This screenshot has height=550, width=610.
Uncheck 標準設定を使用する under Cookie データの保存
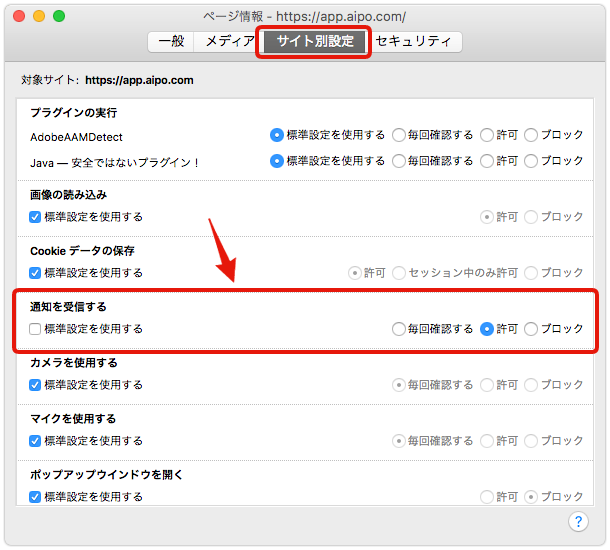(35, 273)
